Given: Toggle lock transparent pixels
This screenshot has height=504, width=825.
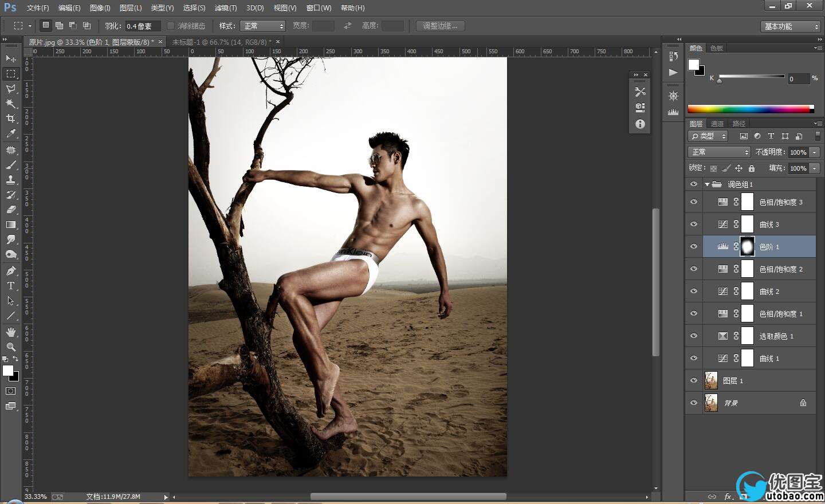Looking at the screenshot, I should (x=713, y=168).
